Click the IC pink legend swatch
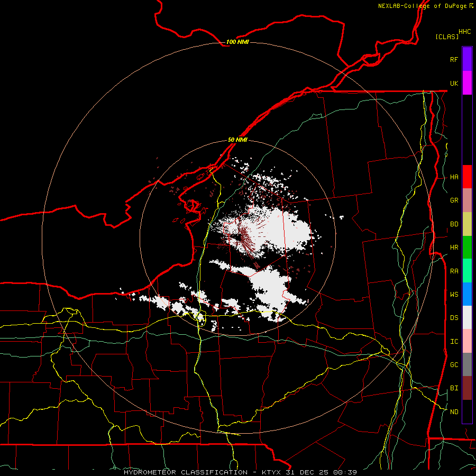The width and height of the screenshot is (476, 476). [467, 341]
